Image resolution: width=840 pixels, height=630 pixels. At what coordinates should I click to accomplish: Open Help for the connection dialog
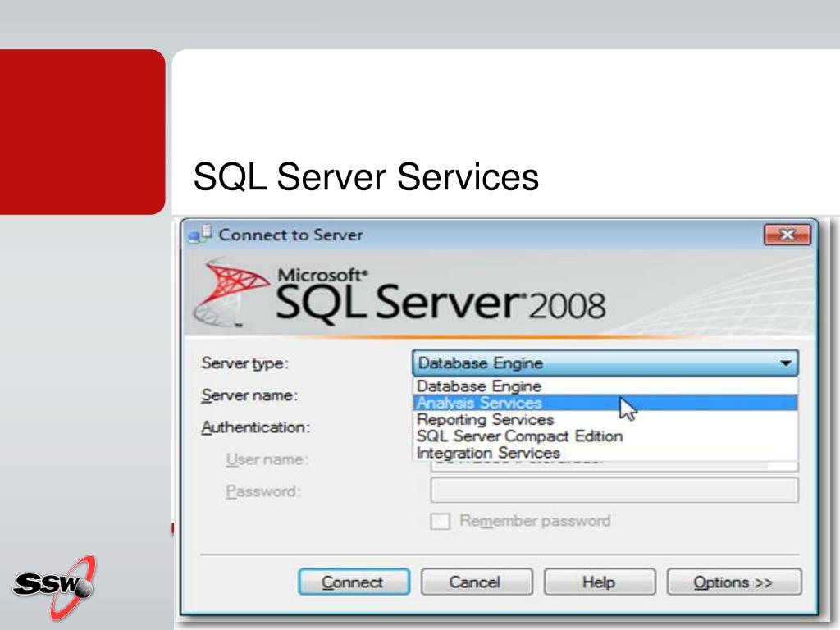[x=600, y=582]
